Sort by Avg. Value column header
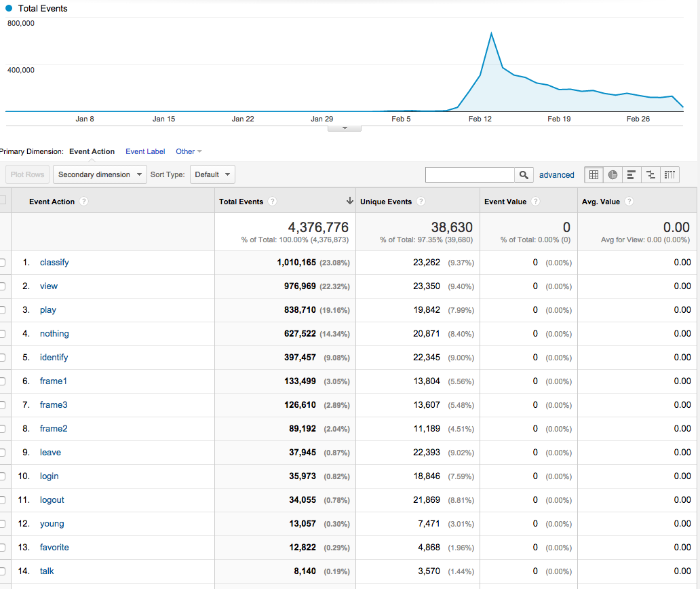This screenshot has height=589, width=700. pos(600,202)
